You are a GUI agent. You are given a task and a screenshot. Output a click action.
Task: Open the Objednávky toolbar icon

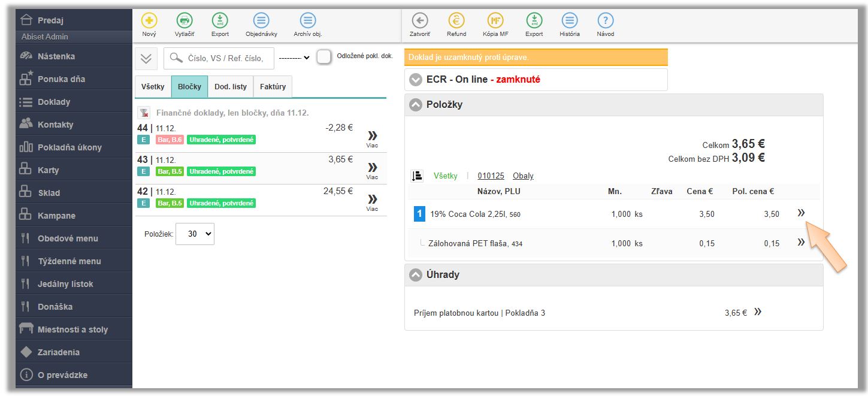(x=261, y=21)
